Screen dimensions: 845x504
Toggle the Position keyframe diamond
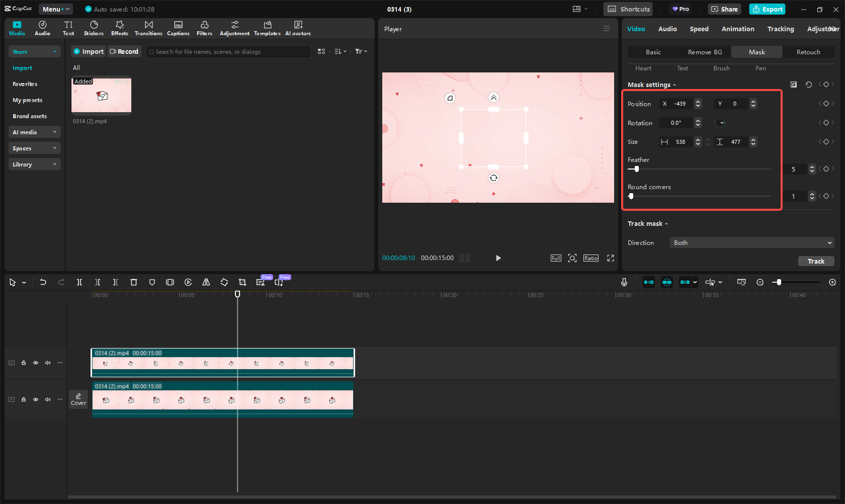point(826,104)
